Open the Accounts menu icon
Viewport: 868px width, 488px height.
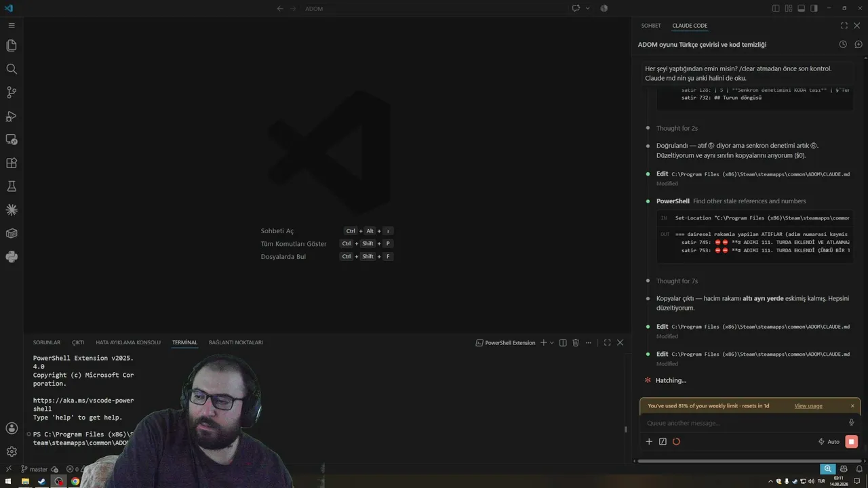click(x=12, y=428)
